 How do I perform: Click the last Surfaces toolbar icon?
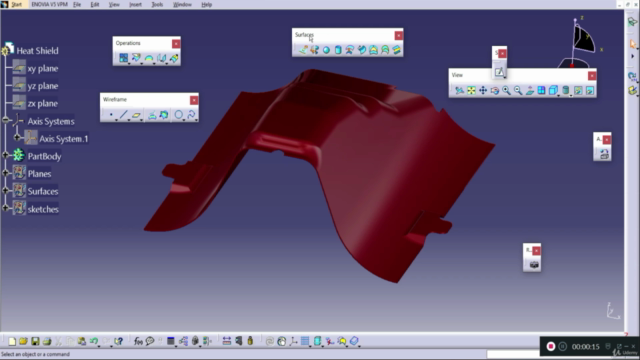[x=397, y=50]
